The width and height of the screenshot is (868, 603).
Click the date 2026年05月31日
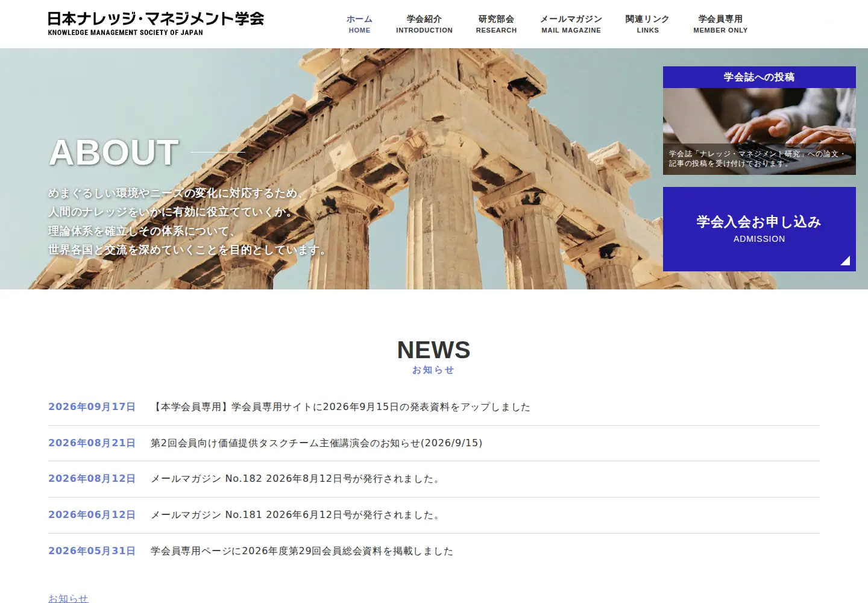point(92,551)
